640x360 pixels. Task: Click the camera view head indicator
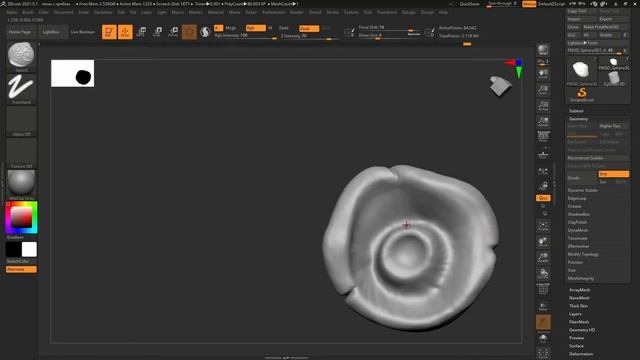point(501,86)
